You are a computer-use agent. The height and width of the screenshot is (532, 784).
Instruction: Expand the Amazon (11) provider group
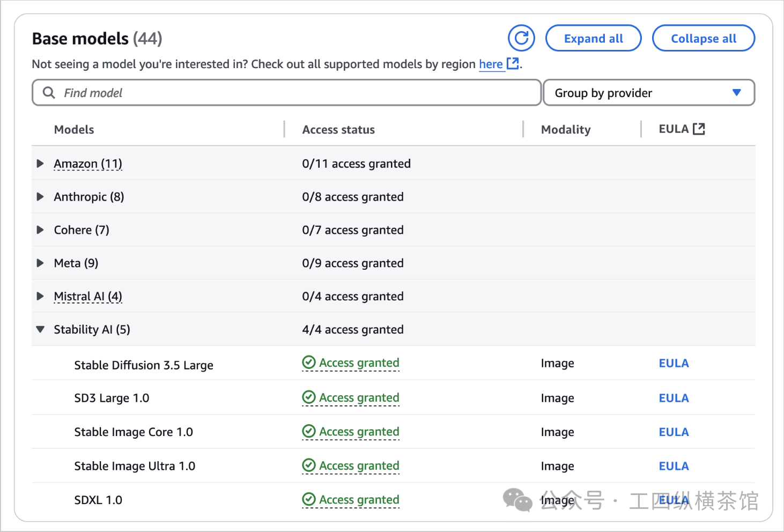(x=40, y=164)
